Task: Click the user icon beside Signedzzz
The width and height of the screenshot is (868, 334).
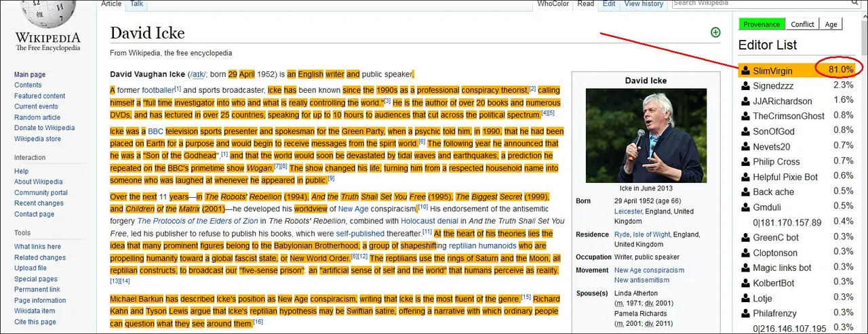Action: (x=746, y=86)
